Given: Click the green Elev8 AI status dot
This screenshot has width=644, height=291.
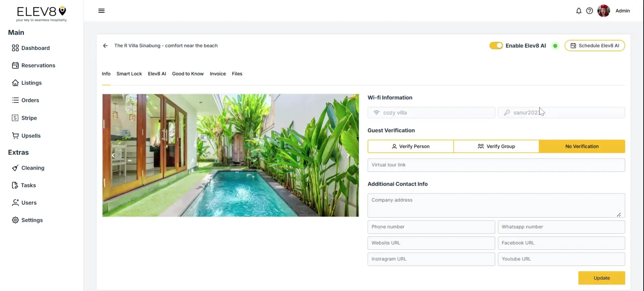Looking at the screenshot, I should click(x=555, y=46).
